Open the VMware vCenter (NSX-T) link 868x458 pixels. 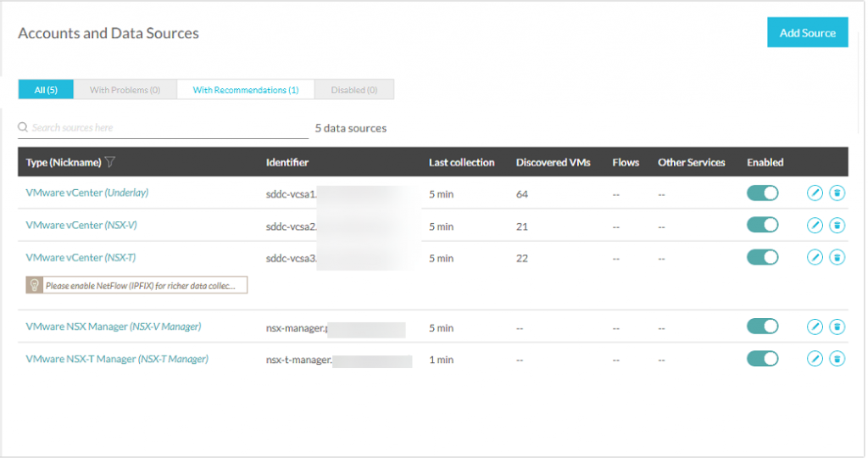tap(81, 258)
